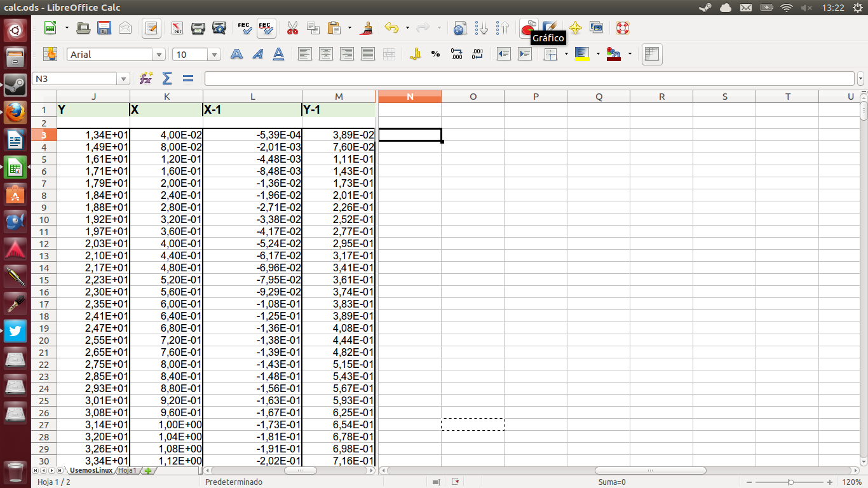
Task: Add a decimal place
Action: coord(456,54)
